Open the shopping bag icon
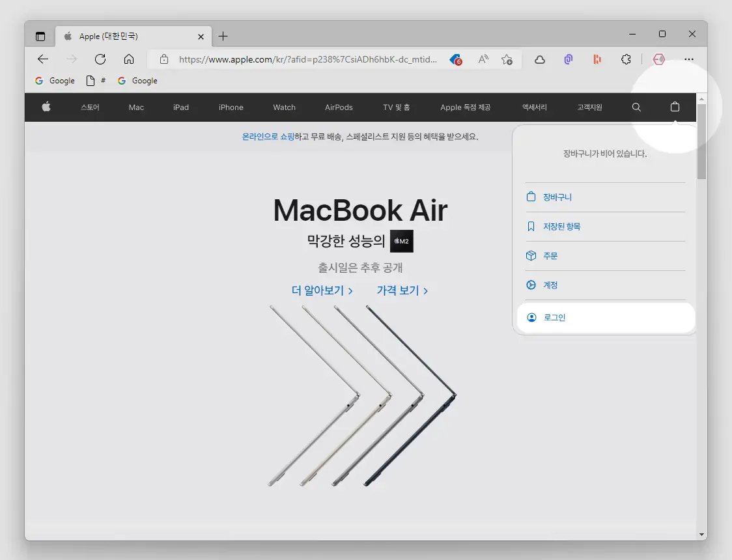 [x=675, y=107]
